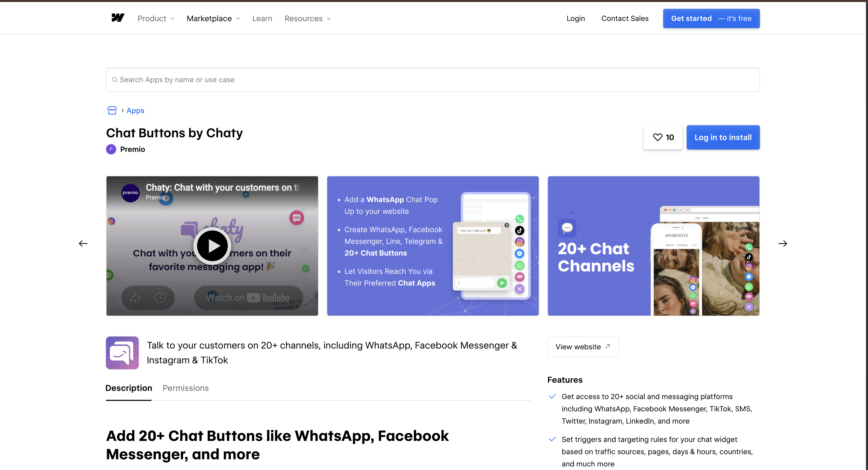Expand the Resources menu
The height and width of the screenshot is (470, 868).
pos(308,19)
